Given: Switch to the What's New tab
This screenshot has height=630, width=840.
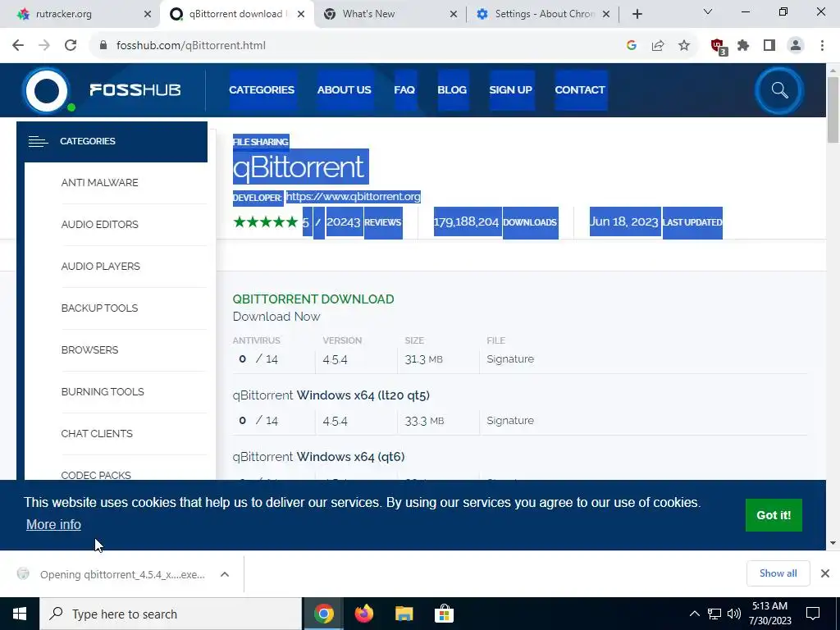Looking at the screenshot, I should [390, 14].
